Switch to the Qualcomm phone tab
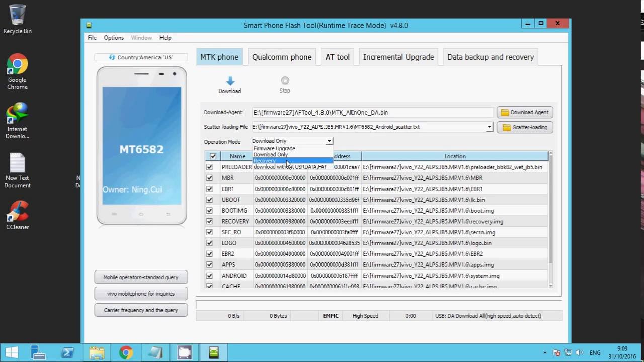Viewport: 644px width, 362px height. coord(282,57)
